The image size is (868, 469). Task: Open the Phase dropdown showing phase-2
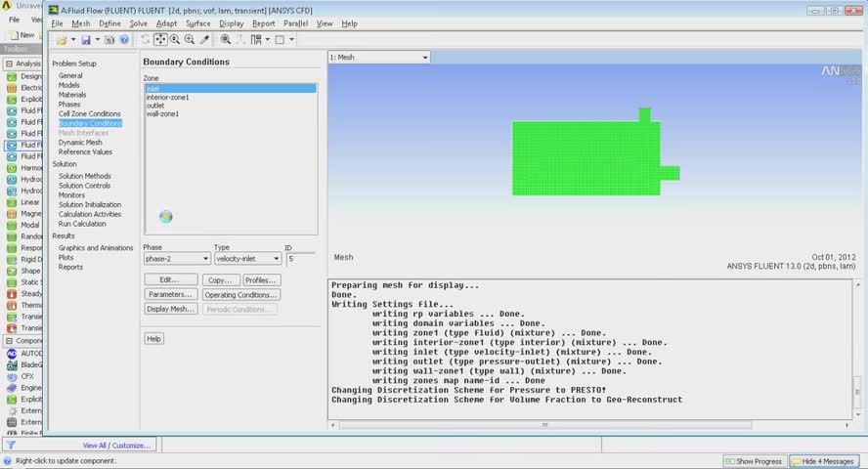click(177, 259)
